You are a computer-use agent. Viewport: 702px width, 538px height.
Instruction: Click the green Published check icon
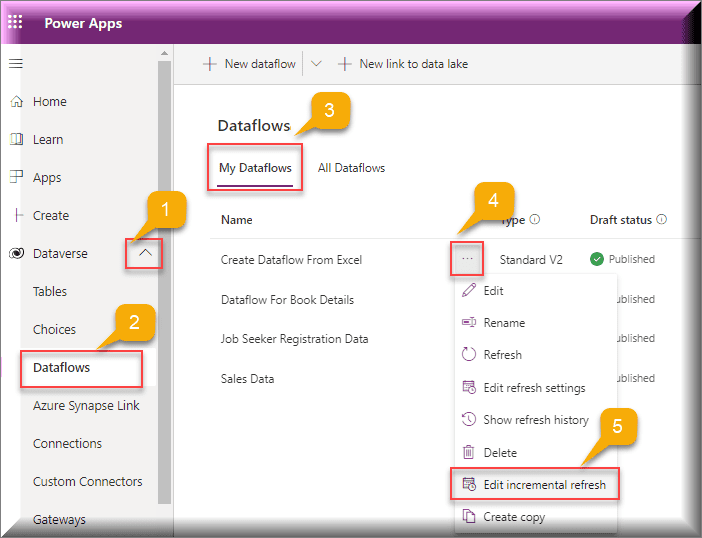coord(597,259)
